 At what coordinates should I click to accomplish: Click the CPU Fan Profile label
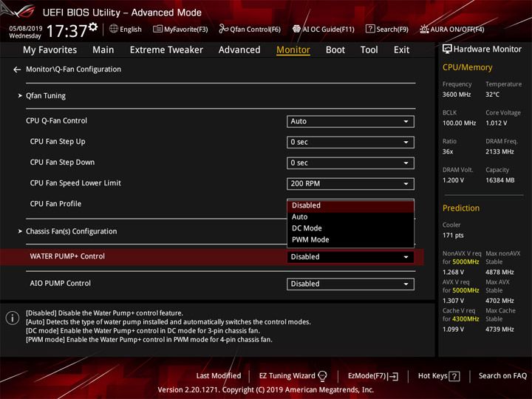click(x=55, y=204)
